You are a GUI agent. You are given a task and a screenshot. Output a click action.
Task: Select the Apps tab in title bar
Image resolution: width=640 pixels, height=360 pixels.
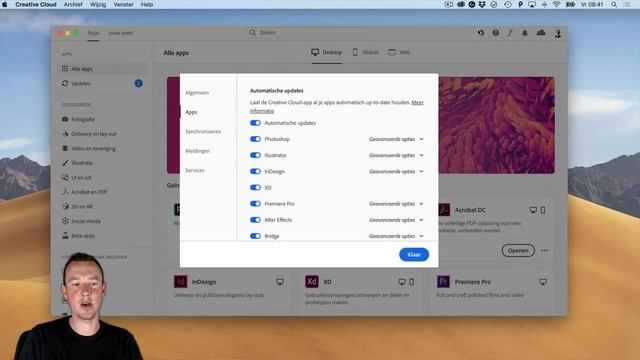[x=93, y=33]
